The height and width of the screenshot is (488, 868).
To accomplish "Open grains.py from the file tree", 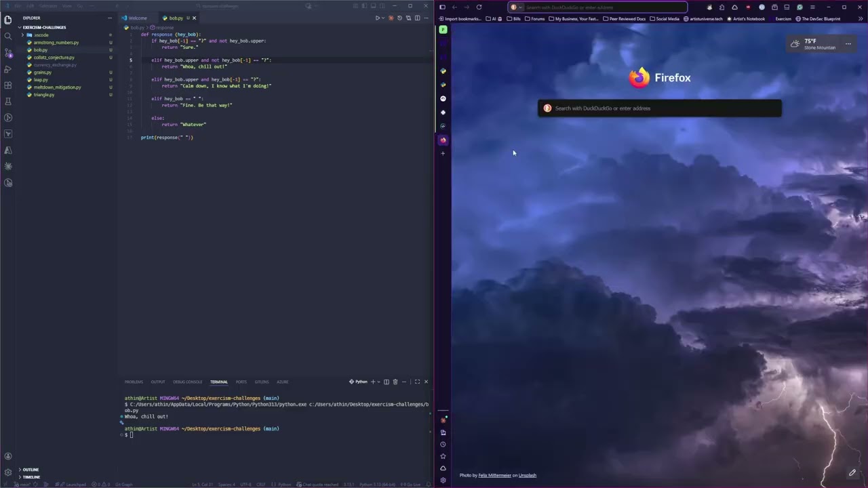I will click(x=43, y=72).
